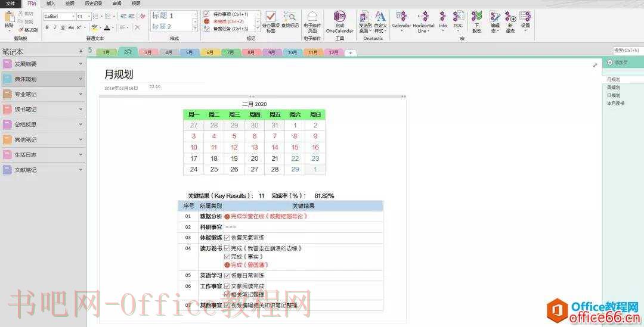Open Find Tags (查找标记) tool
This screenshot has width=644, height=327.
[290, 20]
